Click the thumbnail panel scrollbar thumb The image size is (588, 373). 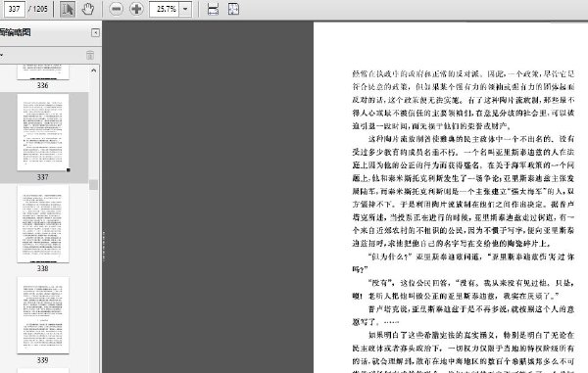tap(94, 185)
